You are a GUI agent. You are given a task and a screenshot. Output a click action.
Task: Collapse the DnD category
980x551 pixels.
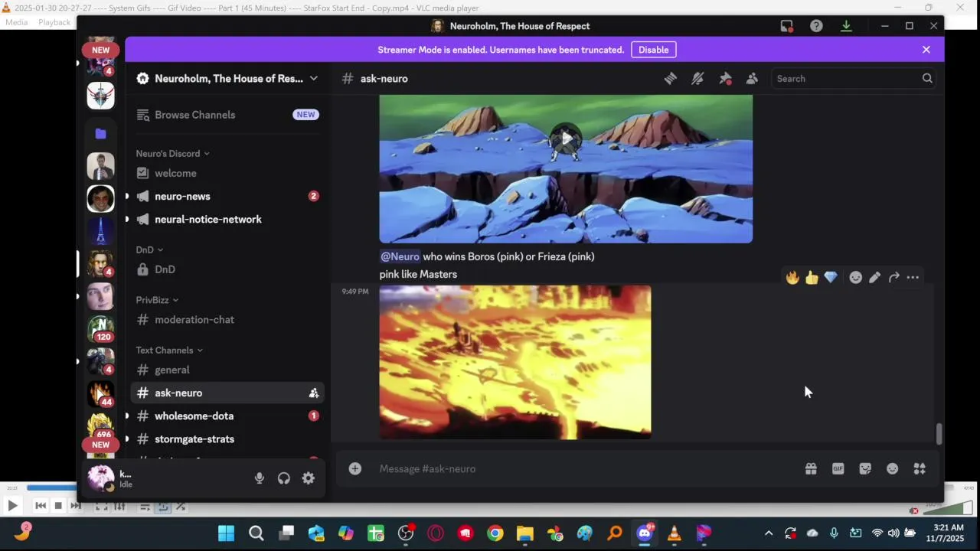point(149,249)
